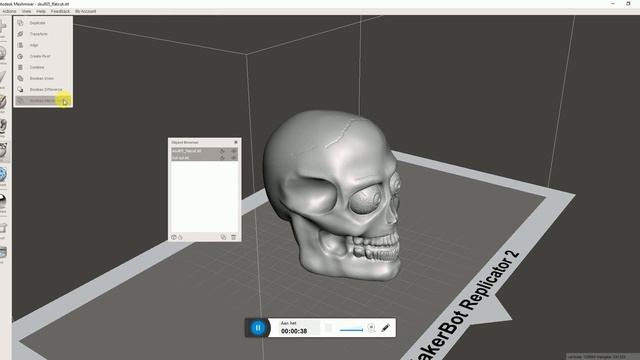Restore down the Meshmixer window

click(628, 3)
